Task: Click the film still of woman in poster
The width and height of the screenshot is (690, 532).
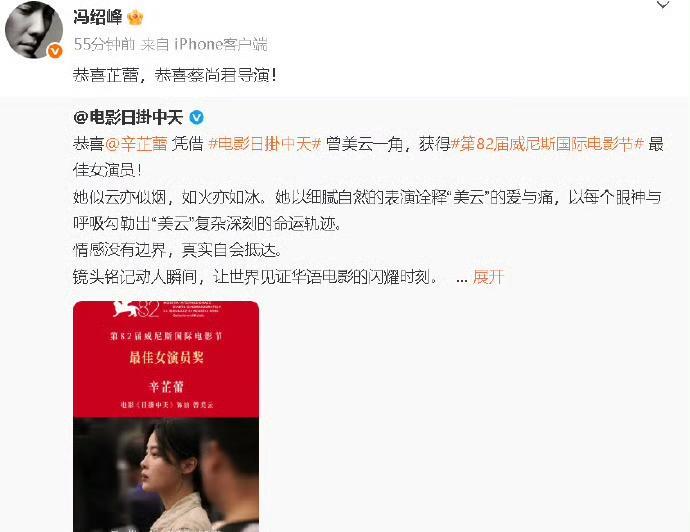Action: click(166, 475)
